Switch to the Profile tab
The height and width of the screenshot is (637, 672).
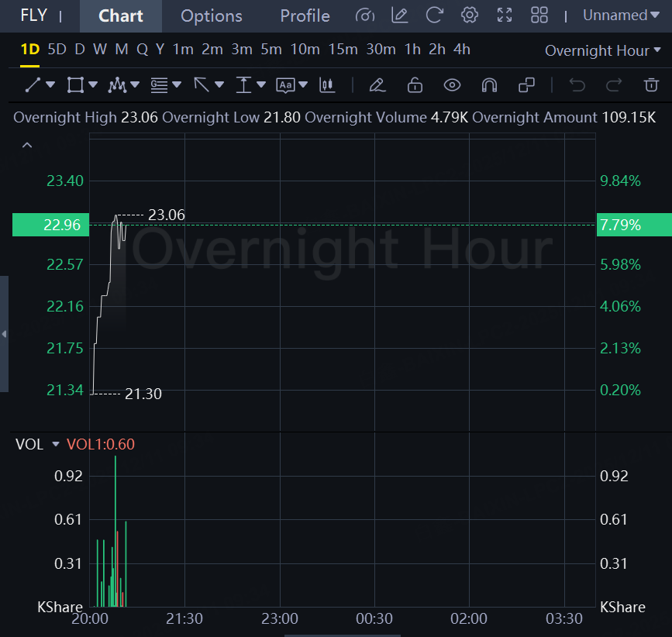tap(305, 16)
